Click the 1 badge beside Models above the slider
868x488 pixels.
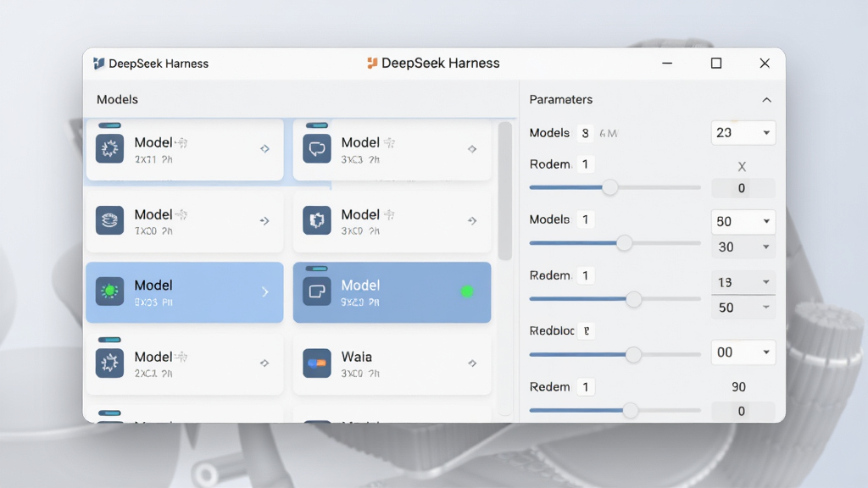[x=585, y=219]
